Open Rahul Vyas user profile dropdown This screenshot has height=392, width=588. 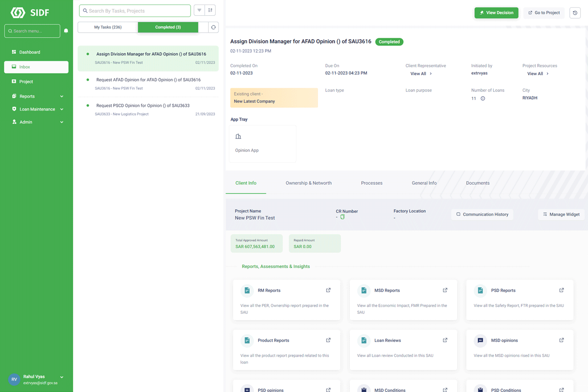point(62,377)
